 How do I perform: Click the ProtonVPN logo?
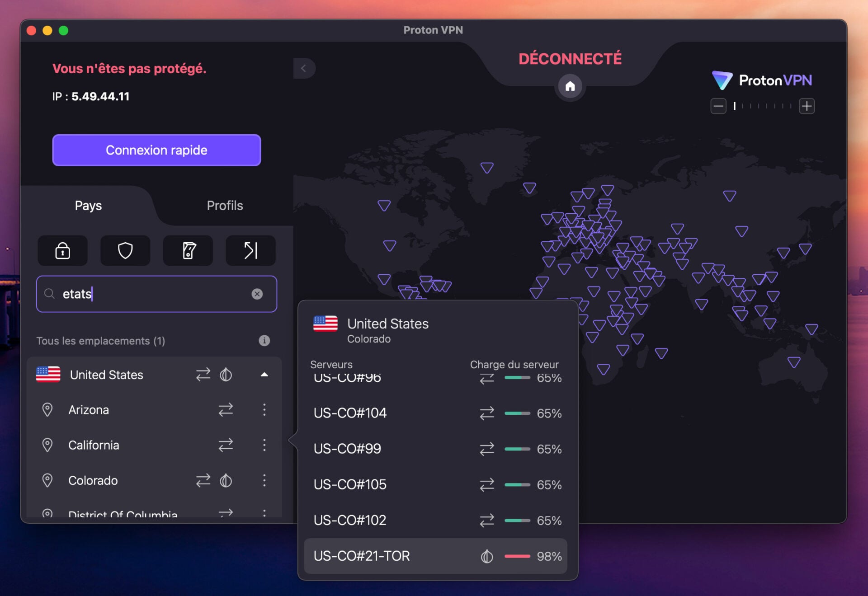(x=762, y=80)
